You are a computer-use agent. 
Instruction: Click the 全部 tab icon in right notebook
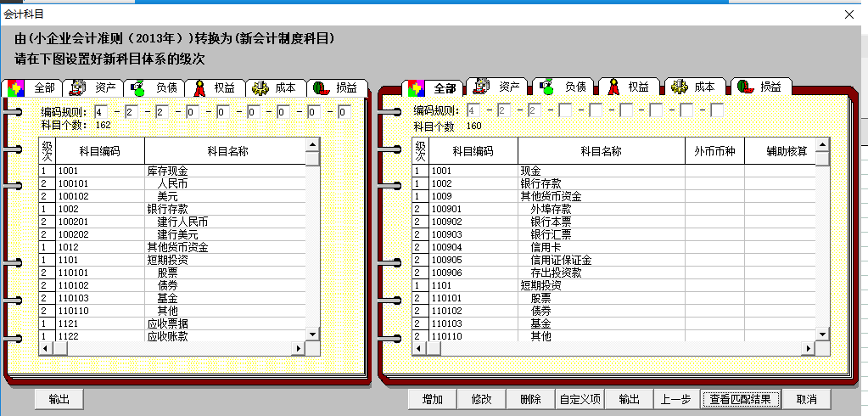tap(417, 88)
